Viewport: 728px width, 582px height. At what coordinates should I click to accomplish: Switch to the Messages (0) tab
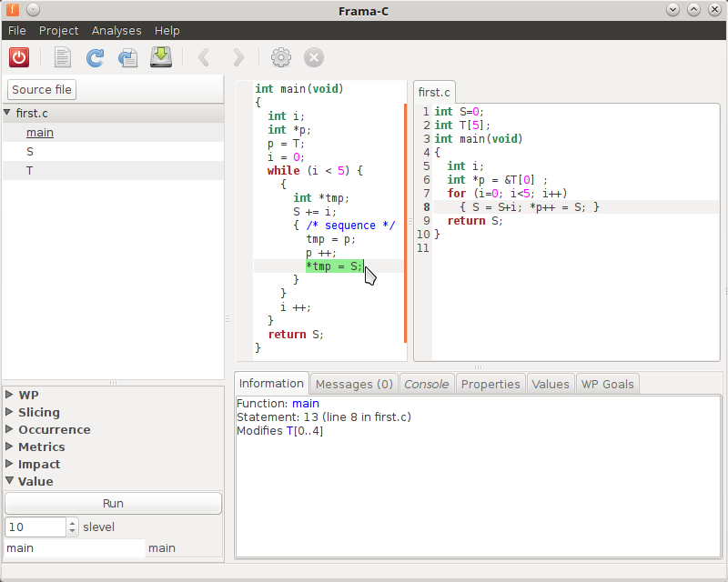(x=354, y=385)
